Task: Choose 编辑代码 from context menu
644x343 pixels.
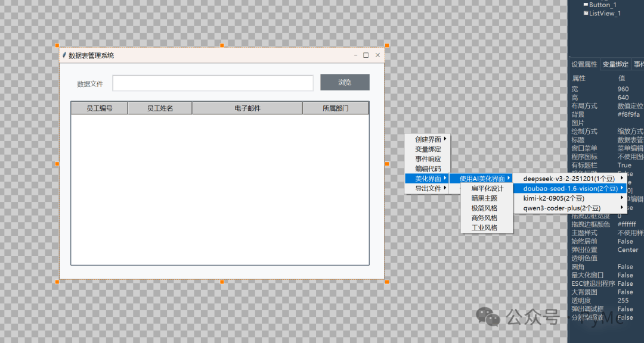Action: (428, 169)
